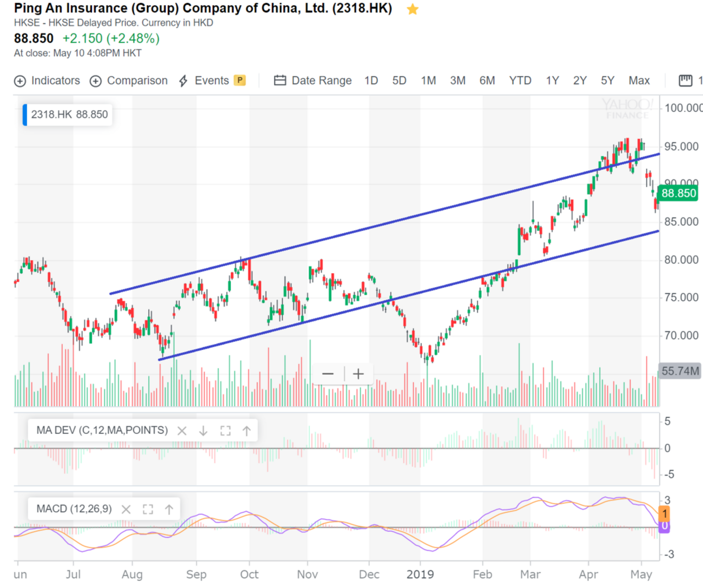Click the Oct label on time axis
This screenshot has width=703, height=588.
(x=249, y=574)
